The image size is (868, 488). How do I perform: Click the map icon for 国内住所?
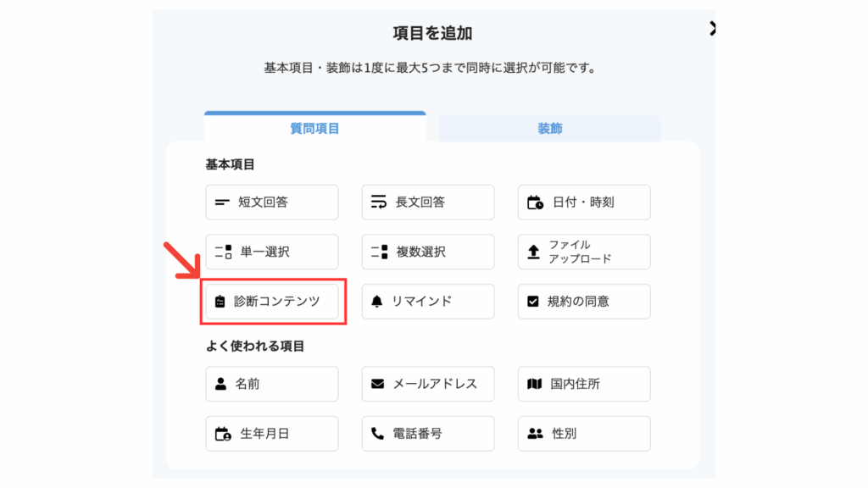pyautogui.click(x=534, y=384)
